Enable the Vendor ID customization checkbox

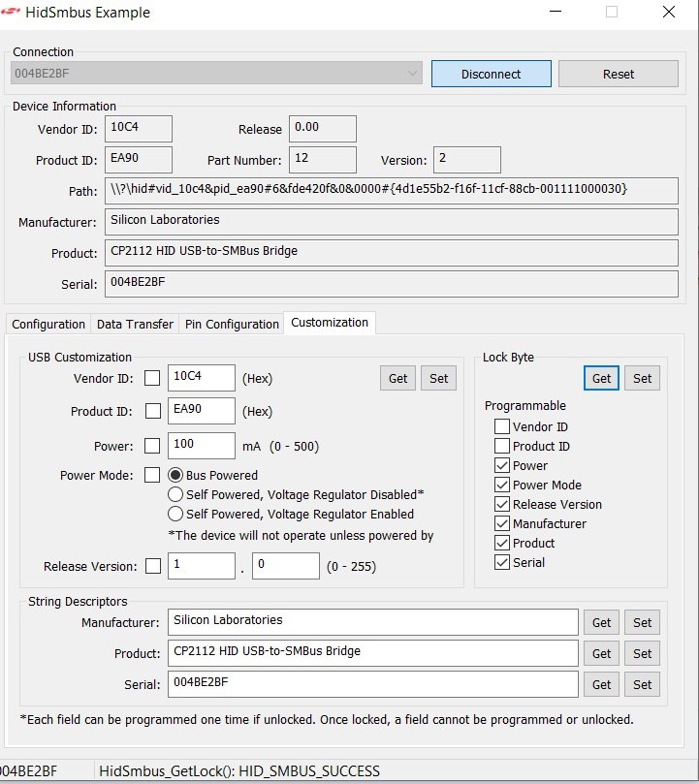point(152,378)
